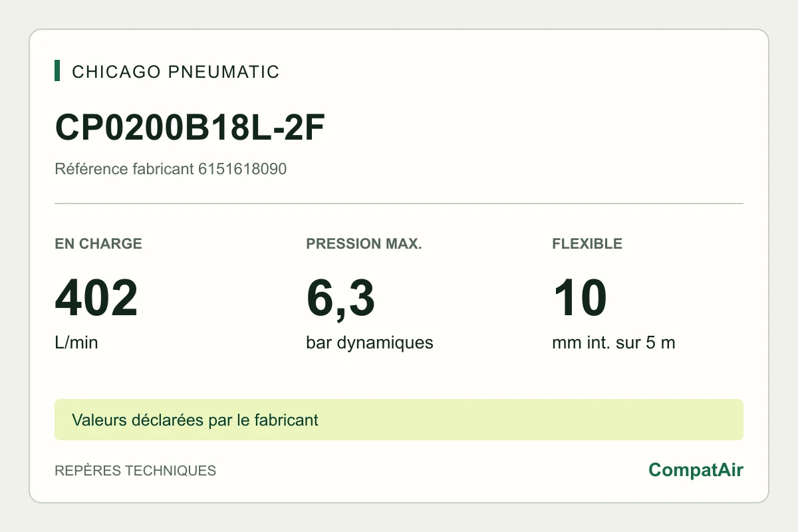Screen dimensions: 798x532
Task: Click the mm int. sur 5 m text
Action: tap(614, 343)
